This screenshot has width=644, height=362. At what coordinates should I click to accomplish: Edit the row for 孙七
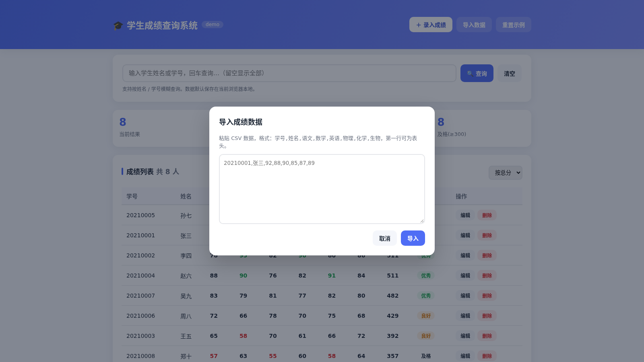[465, 215]
